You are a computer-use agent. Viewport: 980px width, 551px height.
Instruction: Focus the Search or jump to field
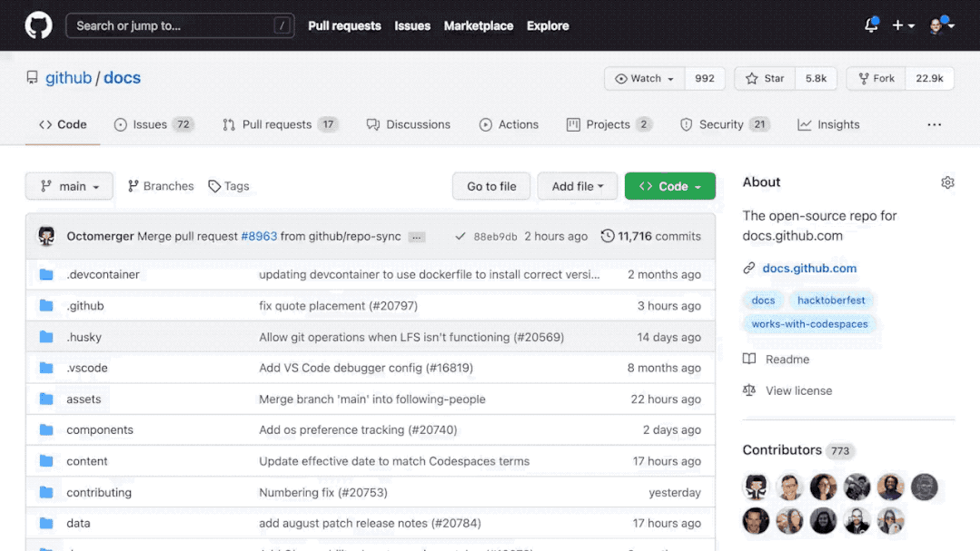click(x=180, y=25)
